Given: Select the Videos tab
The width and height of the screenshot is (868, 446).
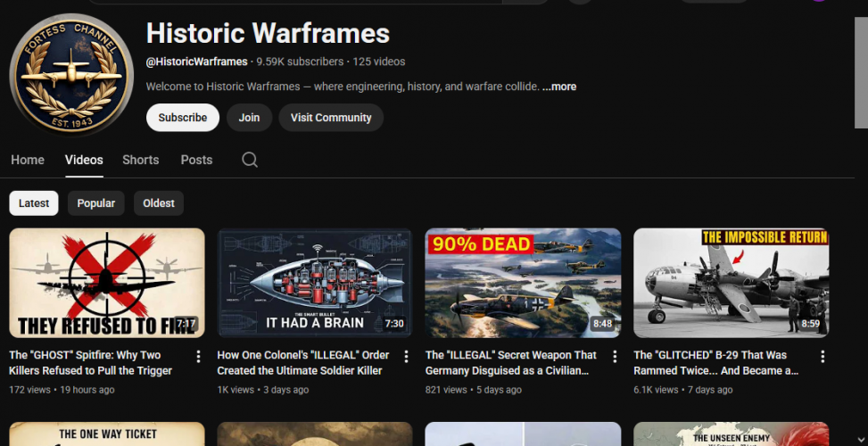Looking at the screenshot, I should (84, 160).
